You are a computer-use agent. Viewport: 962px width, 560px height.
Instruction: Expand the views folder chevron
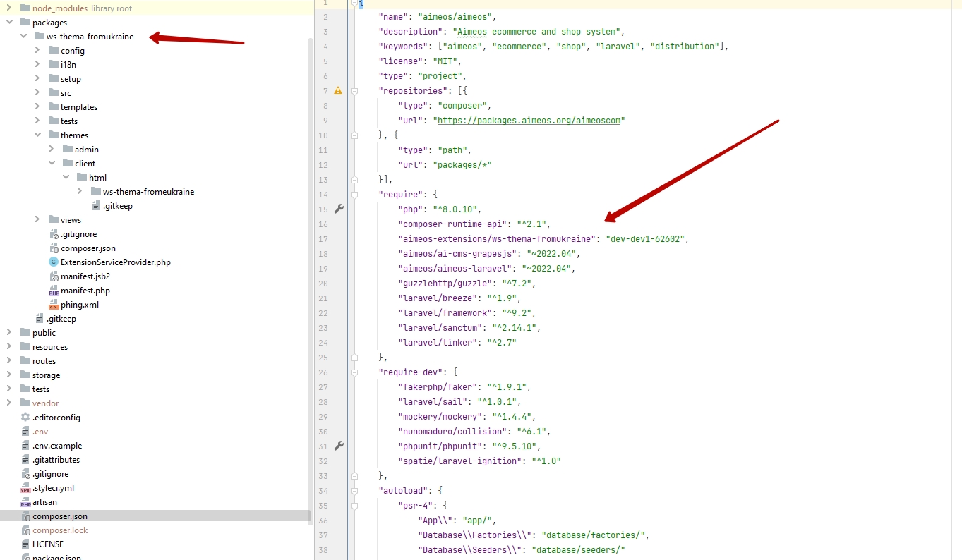(37, 220)
